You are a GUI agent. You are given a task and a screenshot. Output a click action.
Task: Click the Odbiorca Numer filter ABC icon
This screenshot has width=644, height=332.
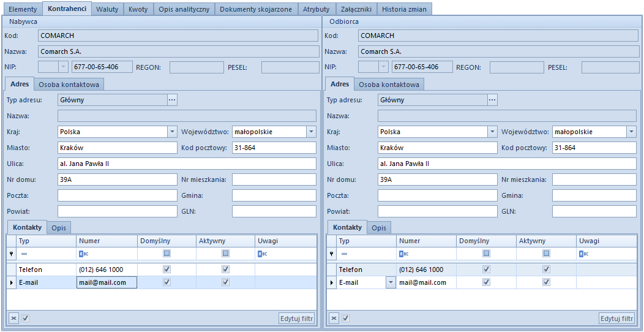(404, 254)
